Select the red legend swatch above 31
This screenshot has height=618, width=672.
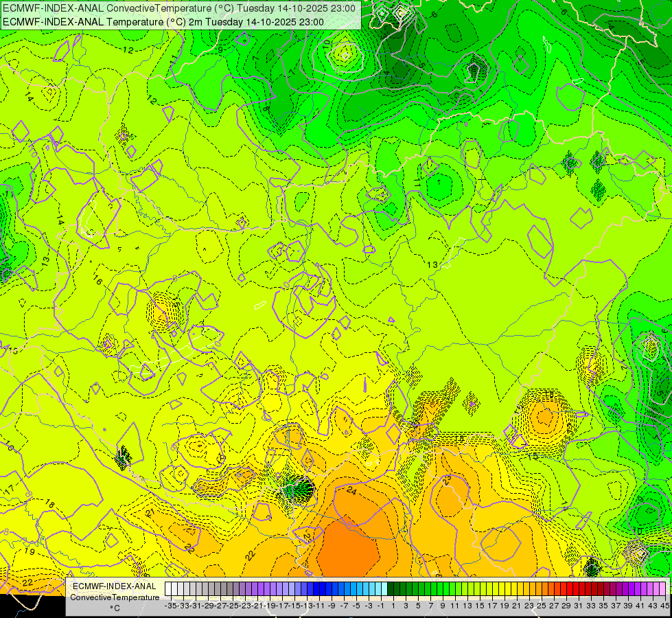(x=576, y=588)
